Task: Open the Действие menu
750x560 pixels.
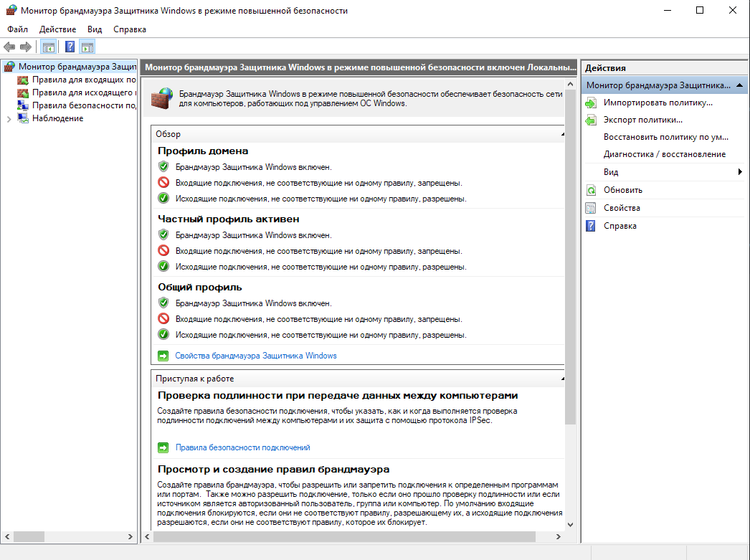Action: click(x=57, y=29)
